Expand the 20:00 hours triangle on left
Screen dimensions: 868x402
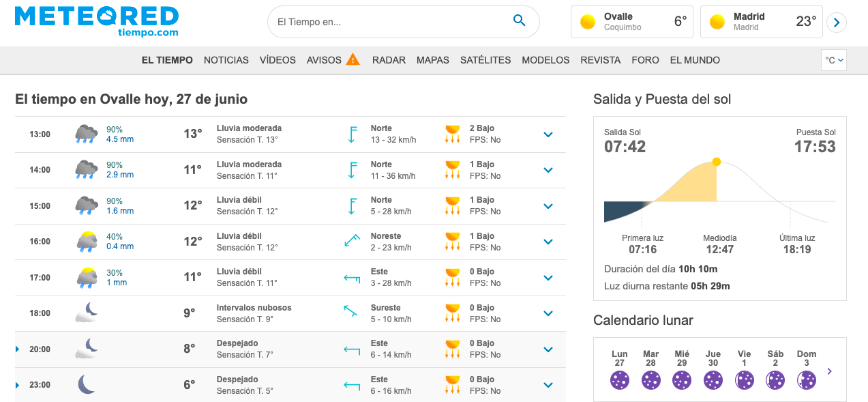pos(18,349)
